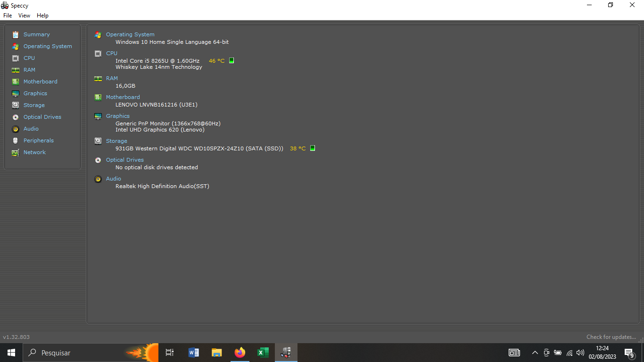Open the notification center icon

629,353
